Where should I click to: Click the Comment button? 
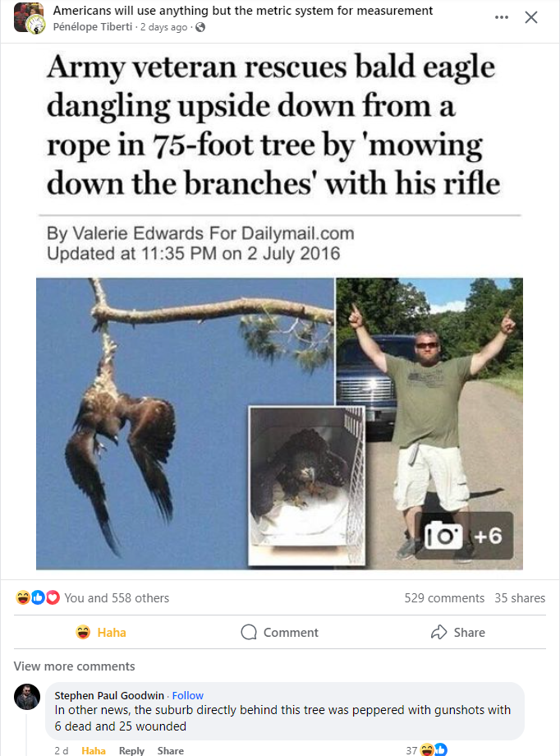[279, 632]
